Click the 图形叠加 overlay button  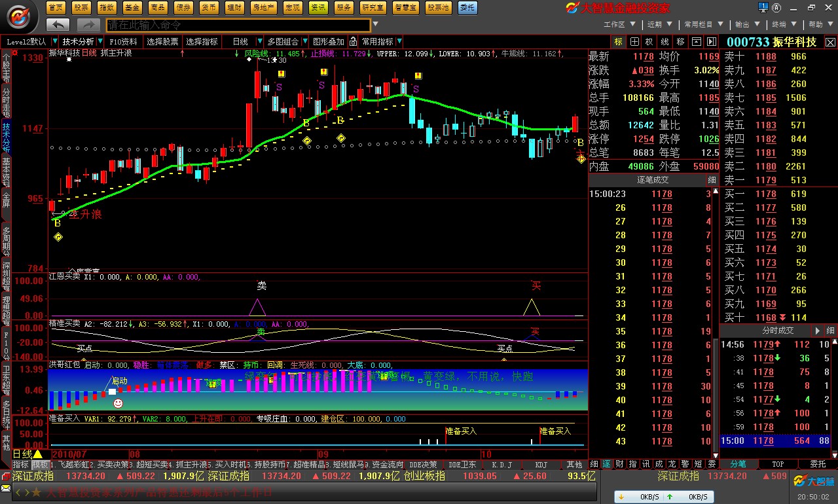328,41
